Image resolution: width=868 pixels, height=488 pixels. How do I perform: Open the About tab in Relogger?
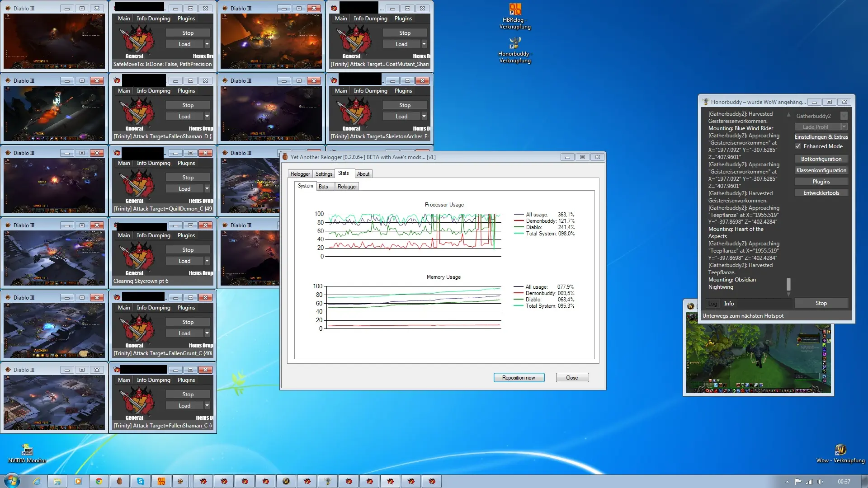pyautogui.click(x=363, y=174)
